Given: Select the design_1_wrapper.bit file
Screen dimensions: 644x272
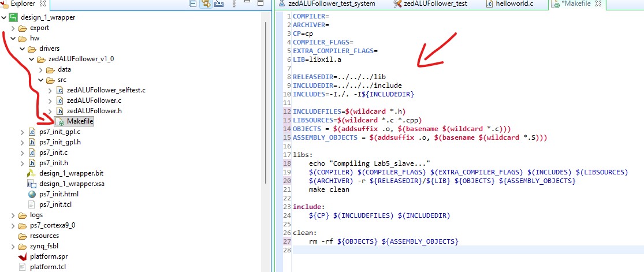Looking at the screenshot, I should pos(71,173).
